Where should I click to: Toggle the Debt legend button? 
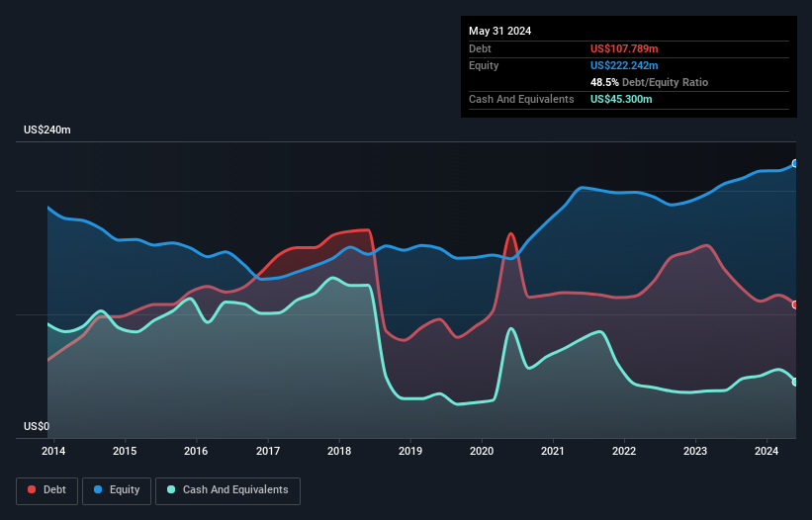(46, 490)
